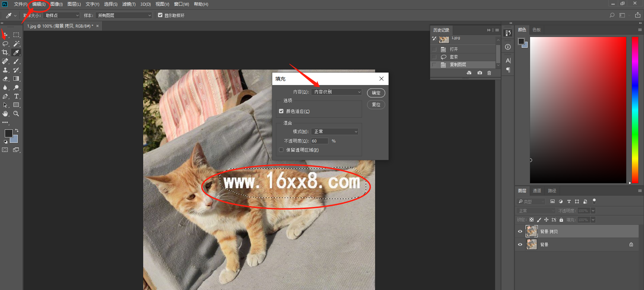Viewport: 644px width, 290px height.
Task: Click the search magnifier in options bar
Action: click(x=612, y=15)
